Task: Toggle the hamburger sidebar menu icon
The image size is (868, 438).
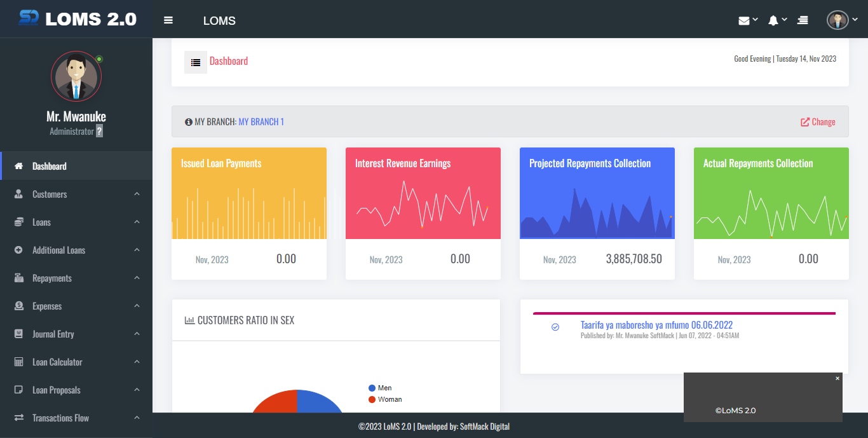Action: click(168, 20)
